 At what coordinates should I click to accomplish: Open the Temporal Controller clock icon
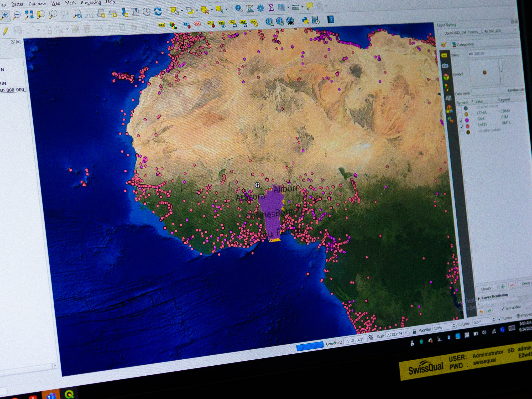(x=147, y=12)
